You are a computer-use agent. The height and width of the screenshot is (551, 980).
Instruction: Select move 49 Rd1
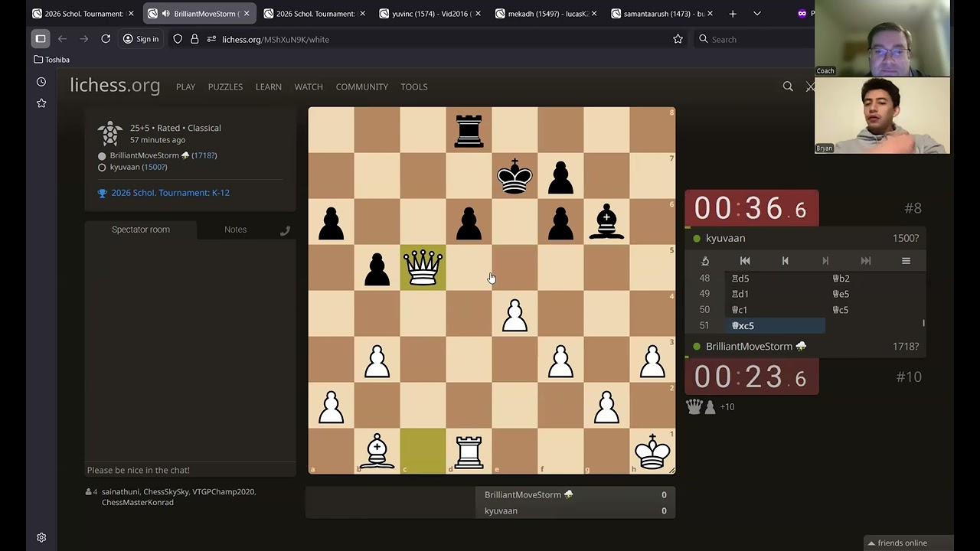(x=774, y=294)
